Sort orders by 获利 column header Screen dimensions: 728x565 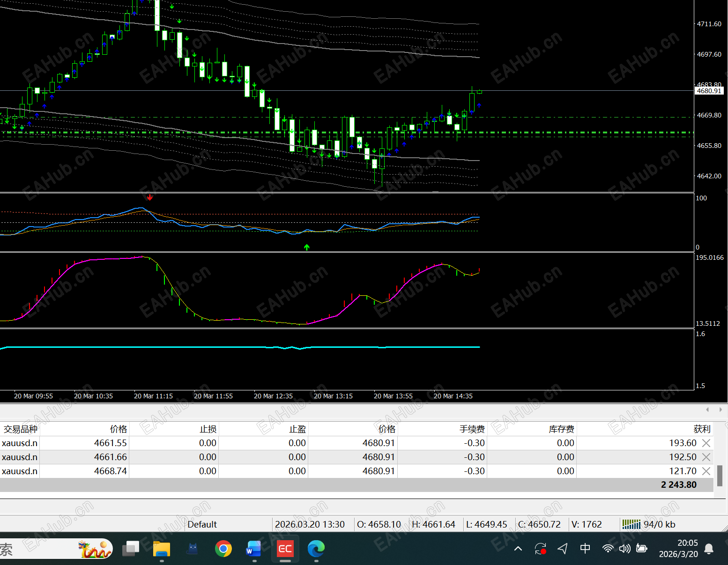point(702,429)
